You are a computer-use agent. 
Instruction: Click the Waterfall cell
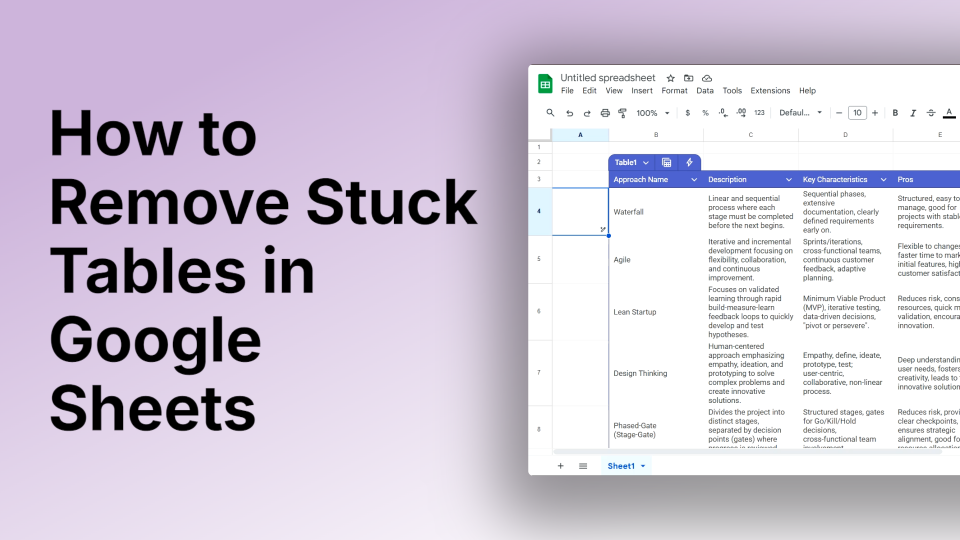(x=656, y=212)
